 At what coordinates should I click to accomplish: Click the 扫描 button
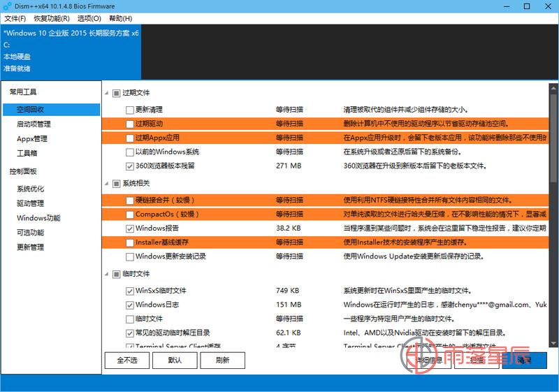pos(477,361)
